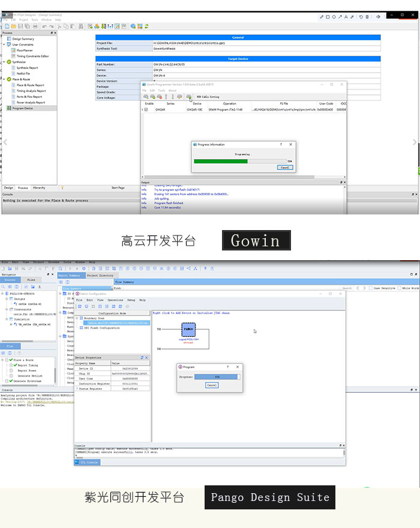The height and width of the screenshot is (528, 420).
Task: Click green refresh arrows icon in Gowin toolbar
Action: point(146,26)
